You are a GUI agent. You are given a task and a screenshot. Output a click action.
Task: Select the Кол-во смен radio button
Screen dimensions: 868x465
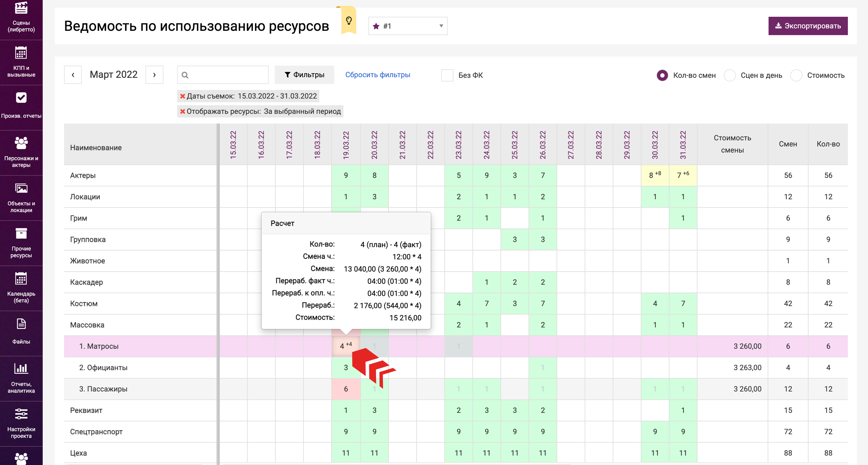662,75
